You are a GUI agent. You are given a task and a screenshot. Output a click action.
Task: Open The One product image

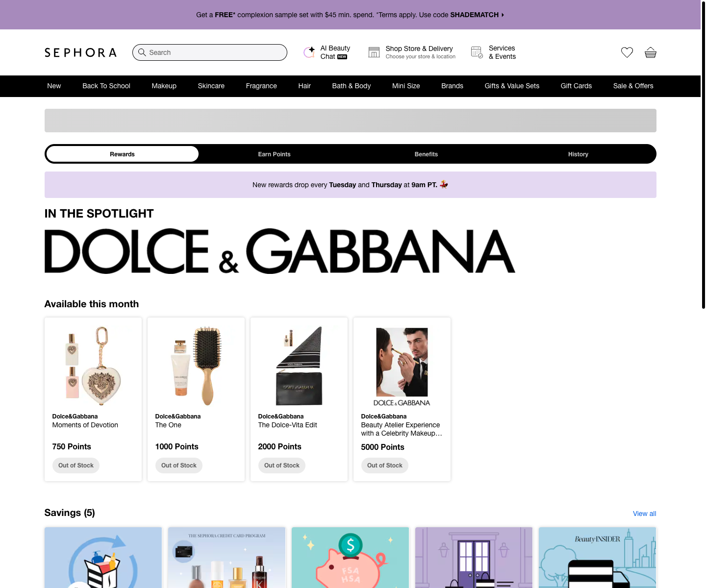coord(196,366)
